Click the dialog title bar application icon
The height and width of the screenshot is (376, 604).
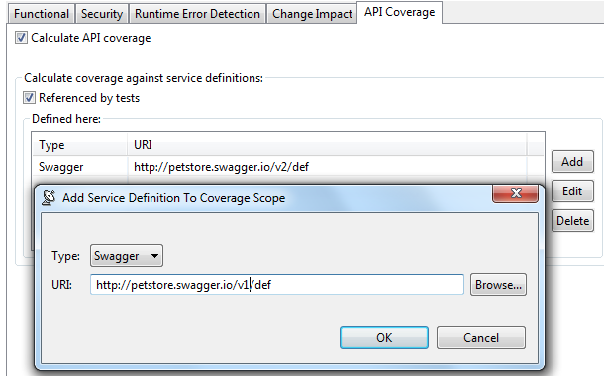tap(49, 198)
